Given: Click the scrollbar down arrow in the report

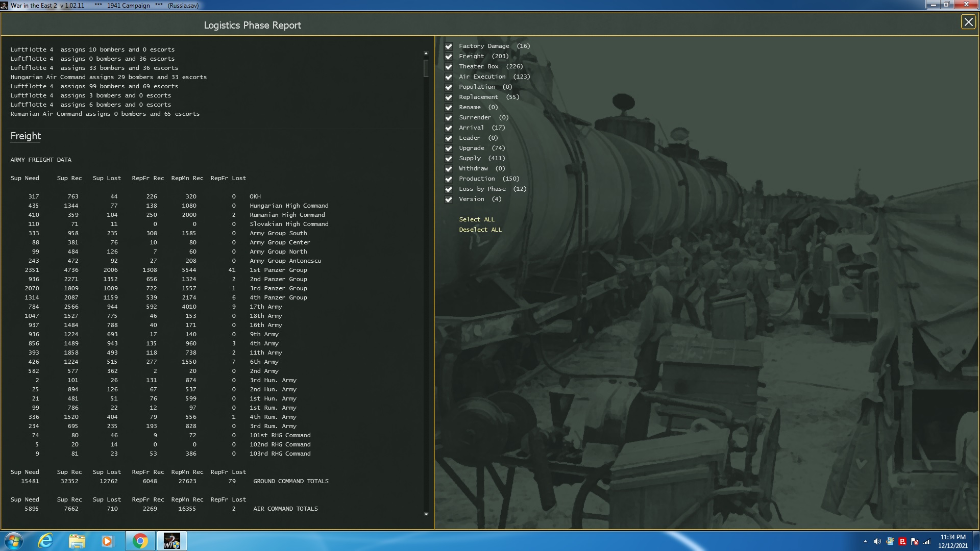Looking at the screenshot, I should click(426, 513).
